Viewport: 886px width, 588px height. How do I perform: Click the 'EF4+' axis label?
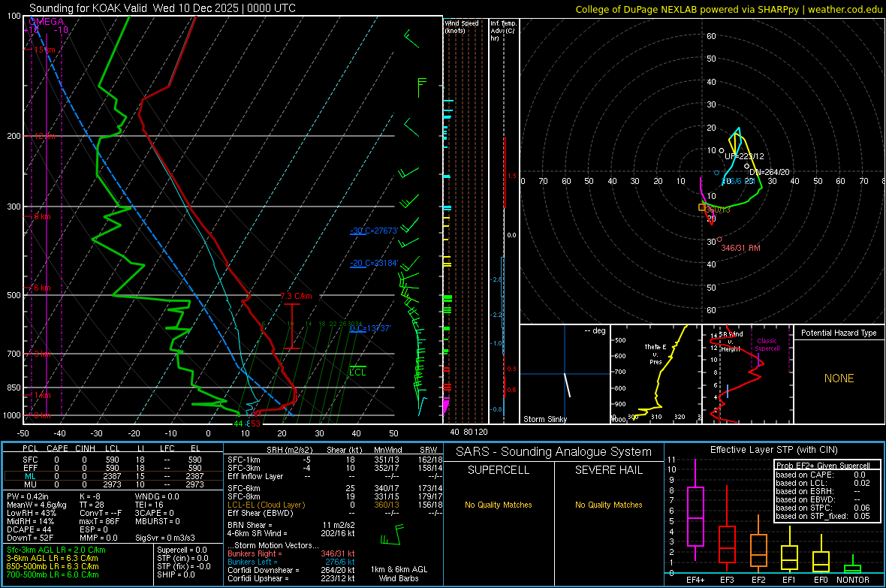tap(695, 580)
